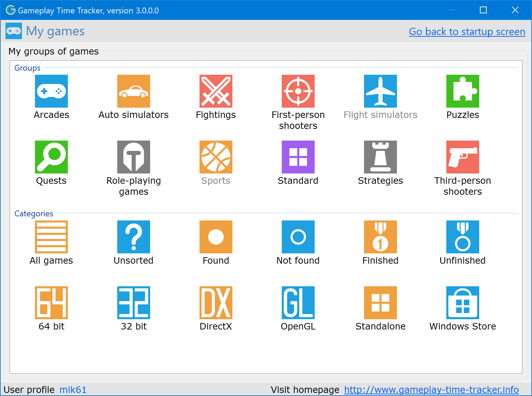Viewport: 532px width, 396px height.
Task: Select the Fightings crossed swords icon
Action: click(216, 91)
